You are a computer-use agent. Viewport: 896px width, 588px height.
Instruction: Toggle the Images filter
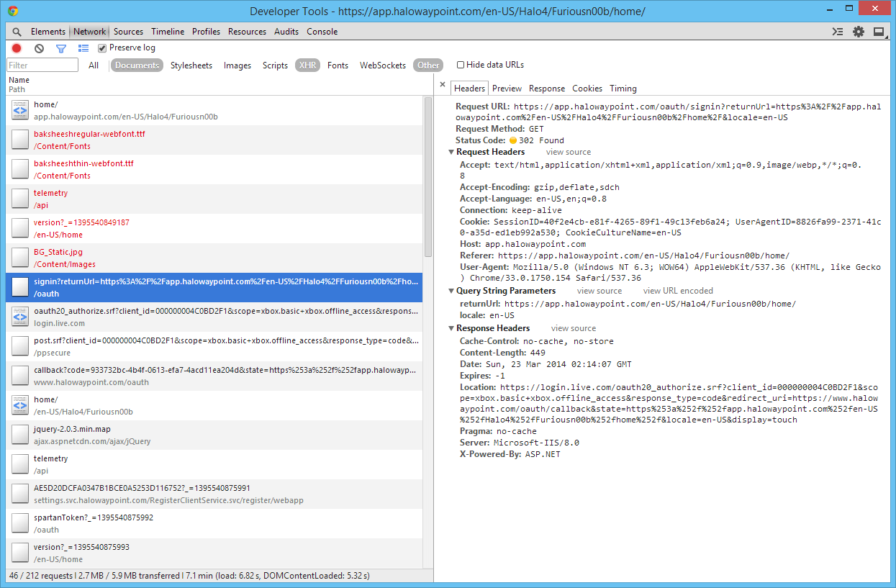[237, 65]
